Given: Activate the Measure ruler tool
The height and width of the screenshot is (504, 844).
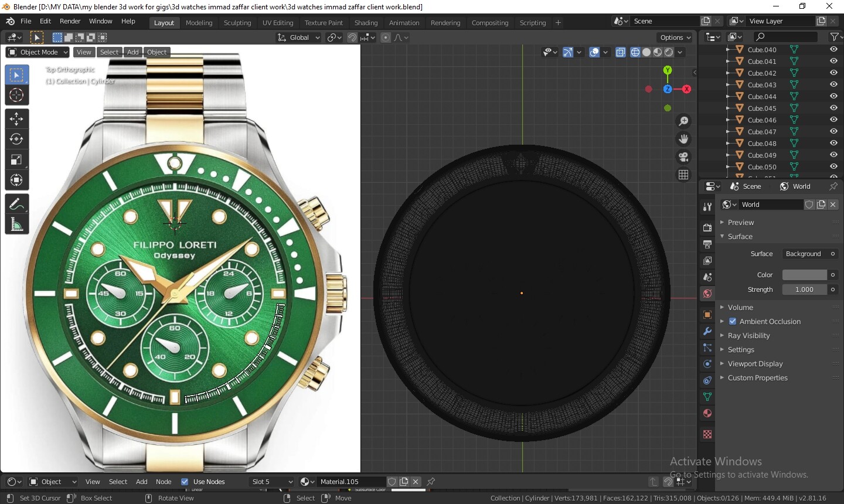Looking at the screenshot, I should point(16,224).
